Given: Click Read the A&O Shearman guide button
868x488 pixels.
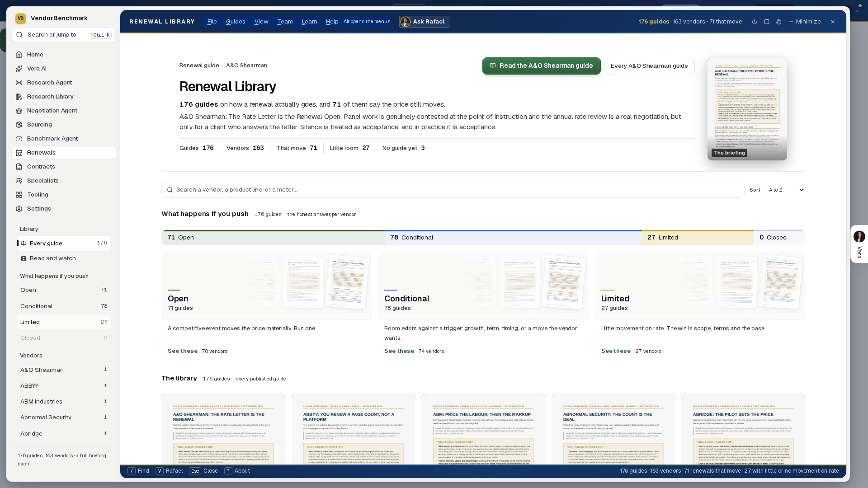Looking at the screenshot, I should [x=541, y=66].
